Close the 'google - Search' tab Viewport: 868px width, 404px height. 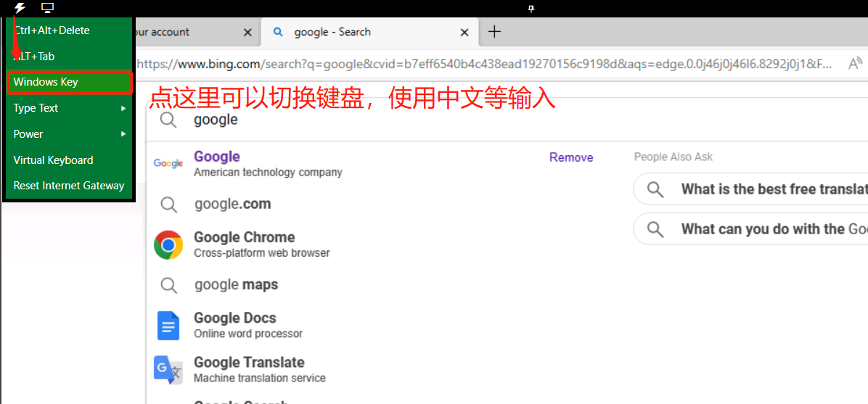click(x=465, y=32)
